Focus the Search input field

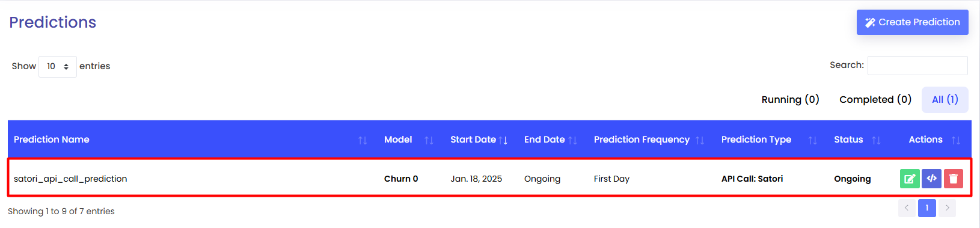(x=917, y=66)
